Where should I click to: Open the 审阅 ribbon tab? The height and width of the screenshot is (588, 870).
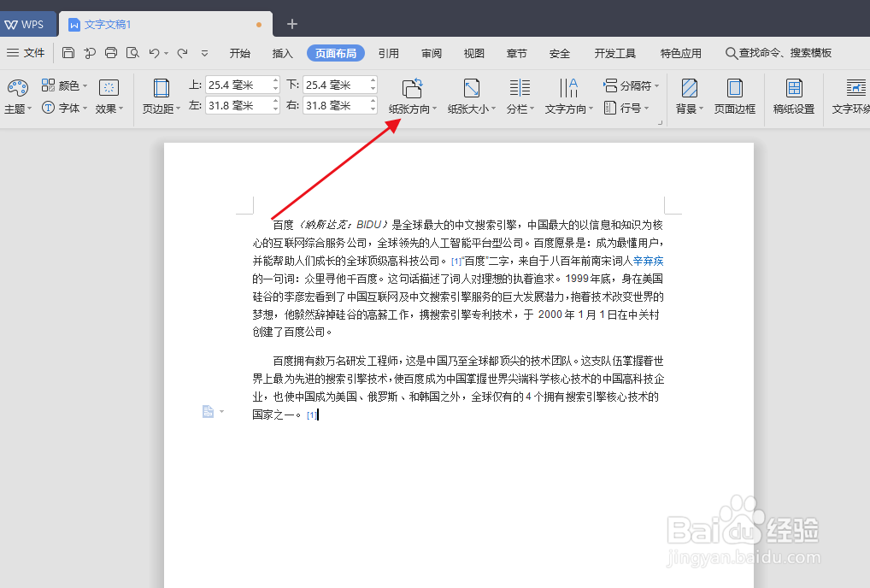tap(431, 53)
